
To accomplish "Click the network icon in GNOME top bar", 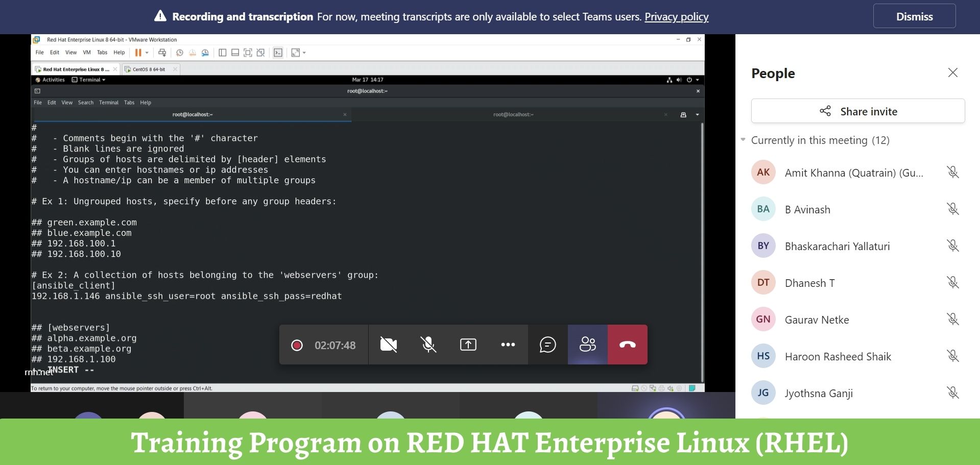I will pos(670,80).
